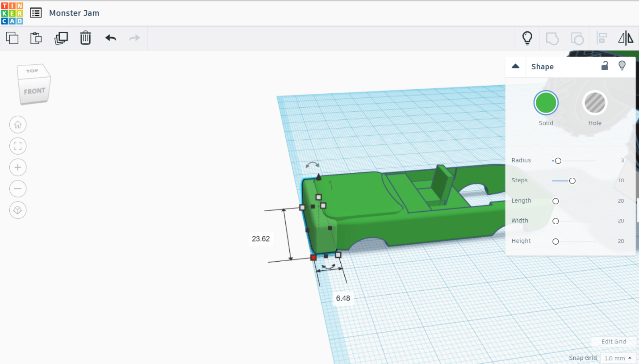Image resolution: width=639 pixels, height=364 pixels.
Task: Click the Length value 20
Action: click(x=621, y=201)
